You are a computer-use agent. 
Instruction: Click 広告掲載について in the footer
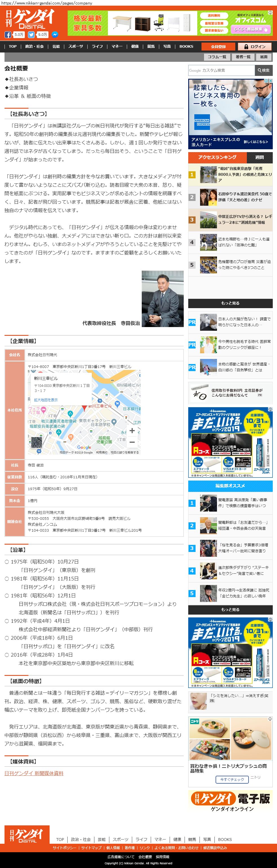pyautogui.click(x=121, y=857)
